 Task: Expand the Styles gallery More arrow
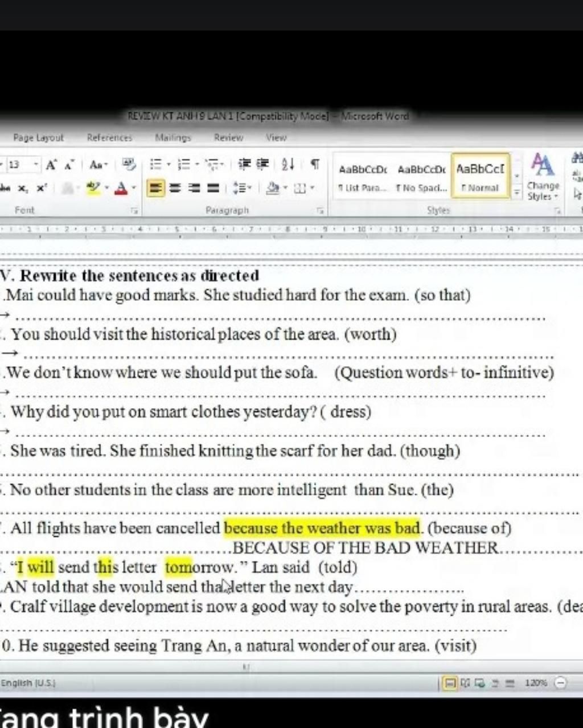[517, 192]
